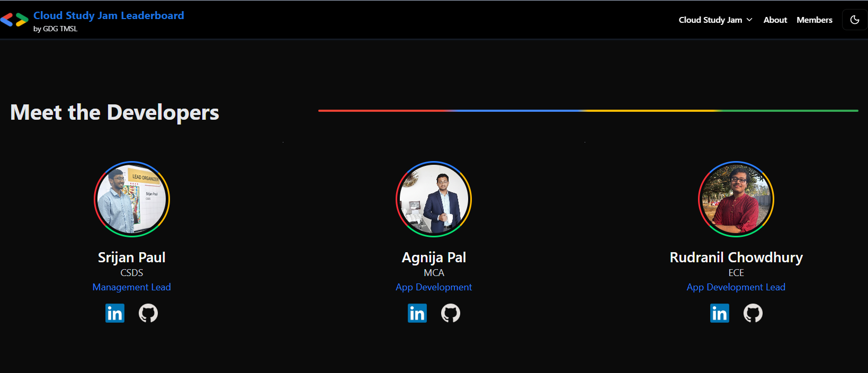Click the Management Lead role link
The image size is (868, 373).
tap(131, 287)
